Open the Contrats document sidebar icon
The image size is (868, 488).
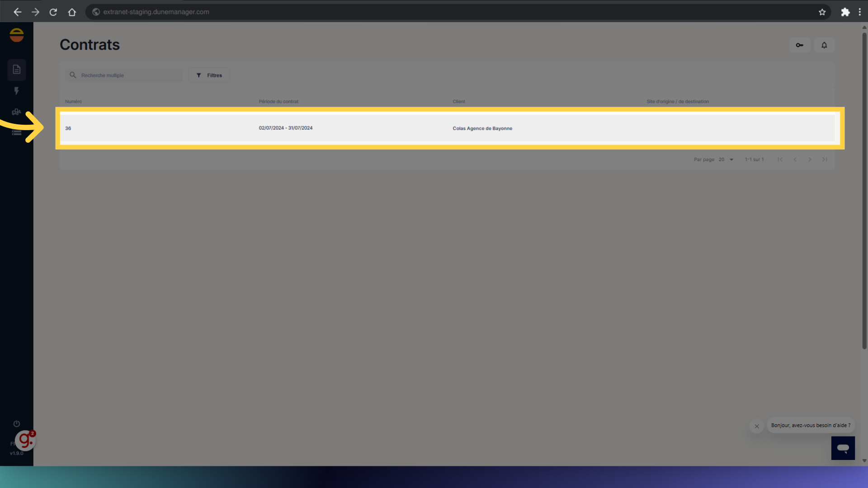pos(17,70)
